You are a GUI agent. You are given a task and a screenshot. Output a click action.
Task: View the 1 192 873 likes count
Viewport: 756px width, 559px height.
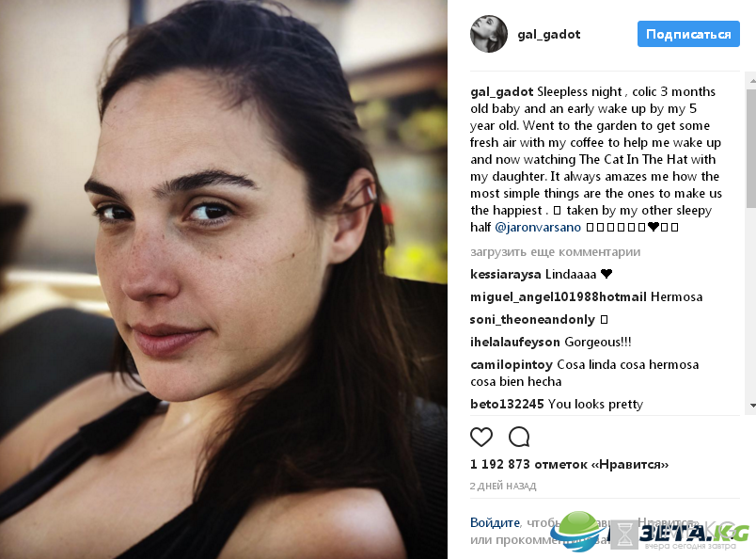coord(569,464)
